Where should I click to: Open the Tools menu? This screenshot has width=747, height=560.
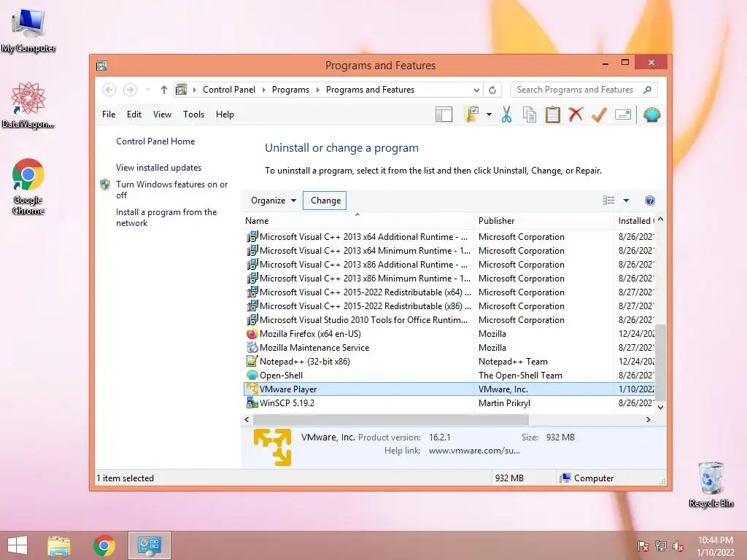pos(193,114)
